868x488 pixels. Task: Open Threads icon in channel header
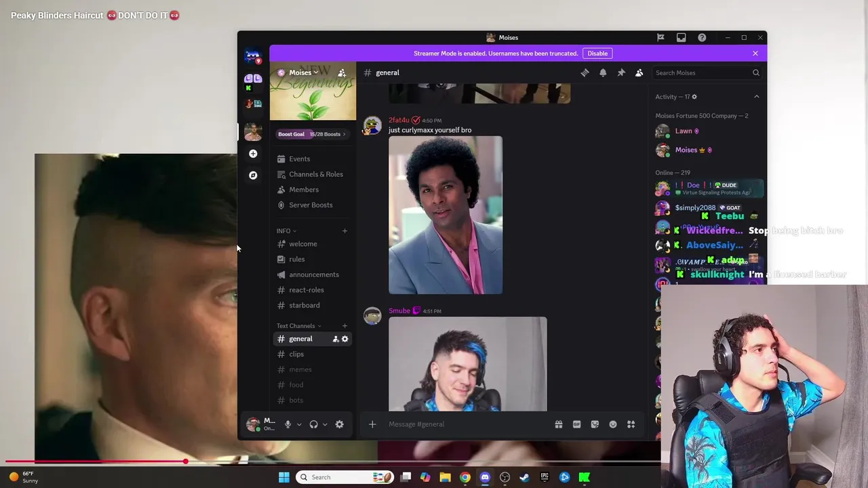585,73
